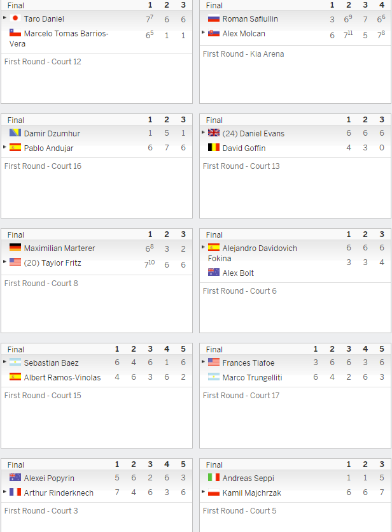Click the French flag beside Arthur Rinderknech
Screen dimensions: 392x532
(x=15, y=492)
